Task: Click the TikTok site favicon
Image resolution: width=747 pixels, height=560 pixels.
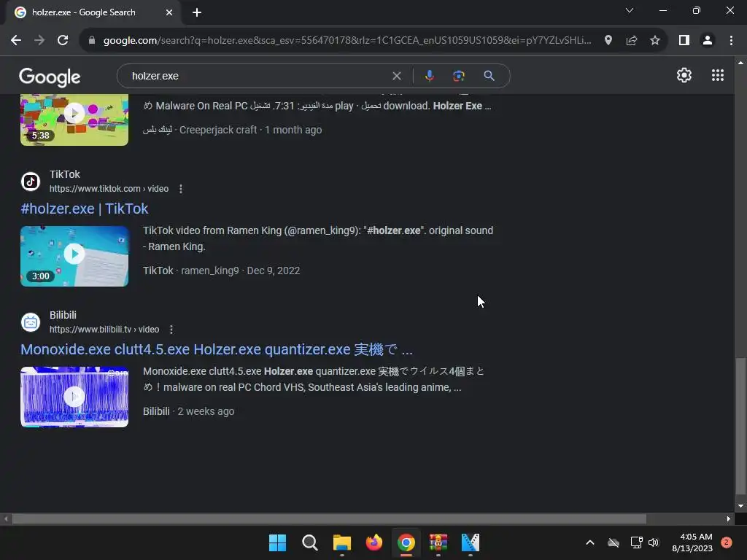Action: point(31,182)
